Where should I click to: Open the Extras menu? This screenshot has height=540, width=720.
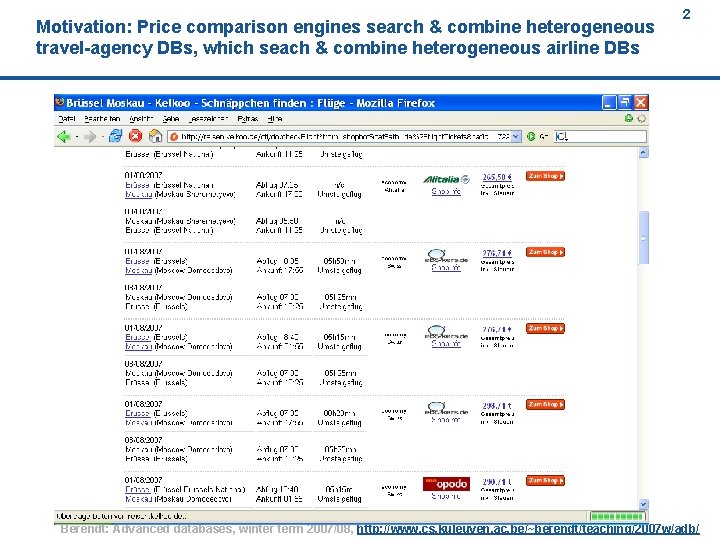(x=248, y=118)
